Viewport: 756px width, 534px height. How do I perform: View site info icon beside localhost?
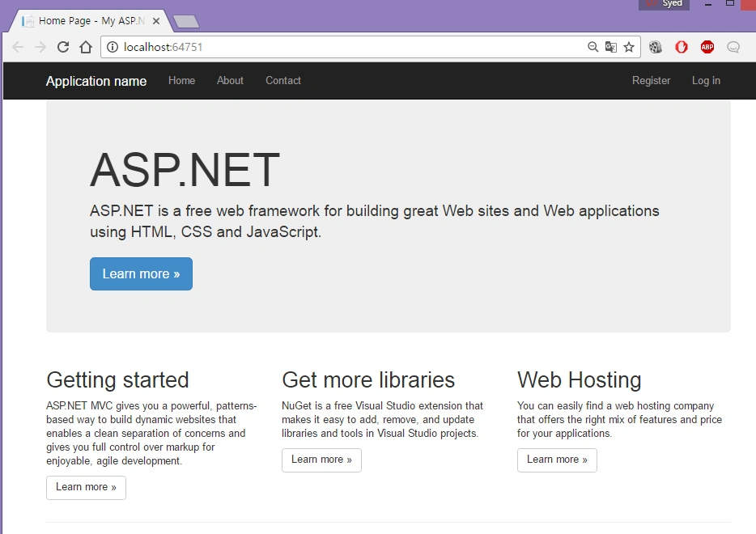point(113,47)
